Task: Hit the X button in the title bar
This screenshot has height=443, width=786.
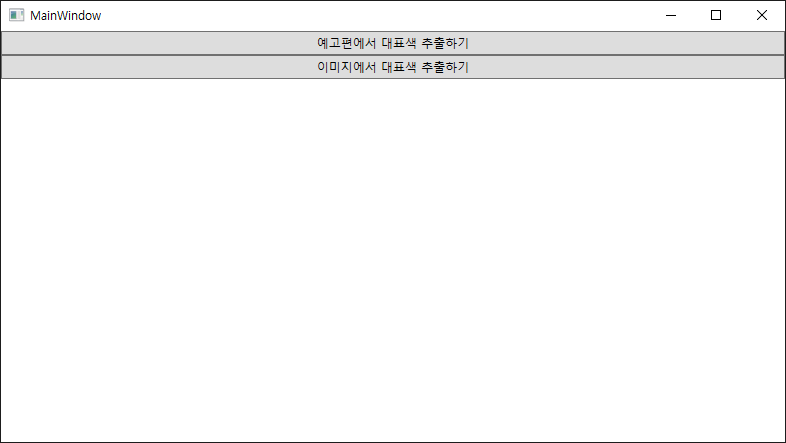Action: (762, 16)
